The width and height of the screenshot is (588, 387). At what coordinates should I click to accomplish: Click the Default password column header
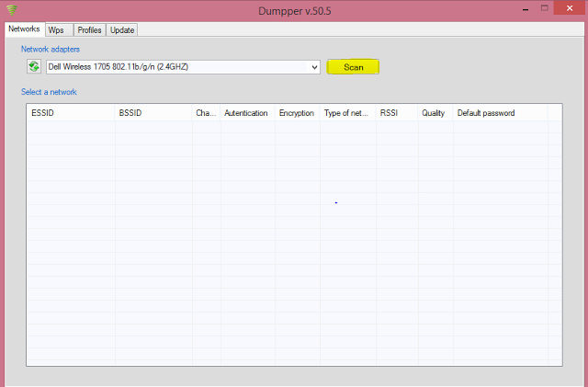tap(500, 113)
